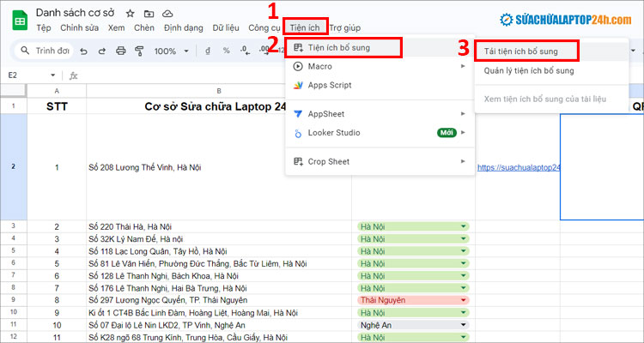Open the Chỉnh sửa menu

click(79, 28)
